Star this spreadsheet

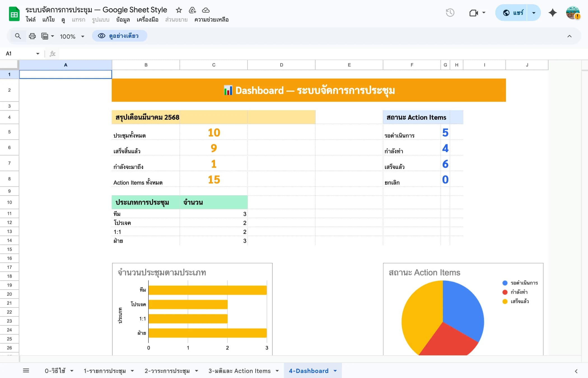point(179,10)
